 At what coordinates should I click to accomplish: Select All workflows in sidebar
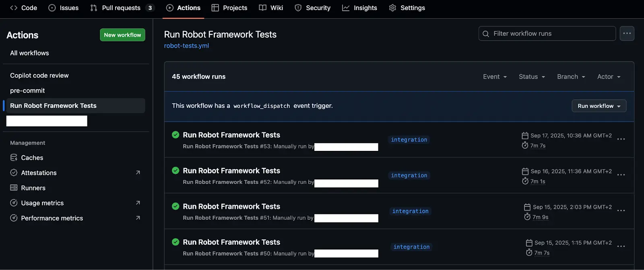point(29,53)
